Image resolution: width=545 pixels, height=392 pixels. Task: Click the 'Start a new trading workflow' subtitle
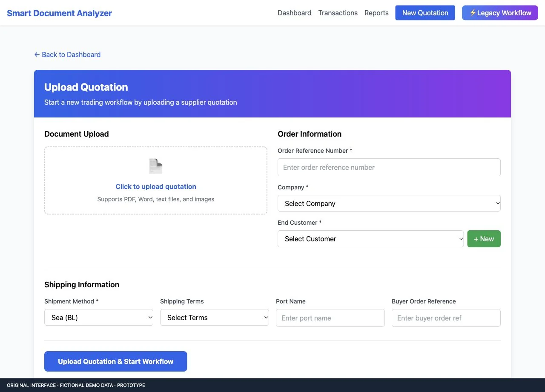point(141,102)
